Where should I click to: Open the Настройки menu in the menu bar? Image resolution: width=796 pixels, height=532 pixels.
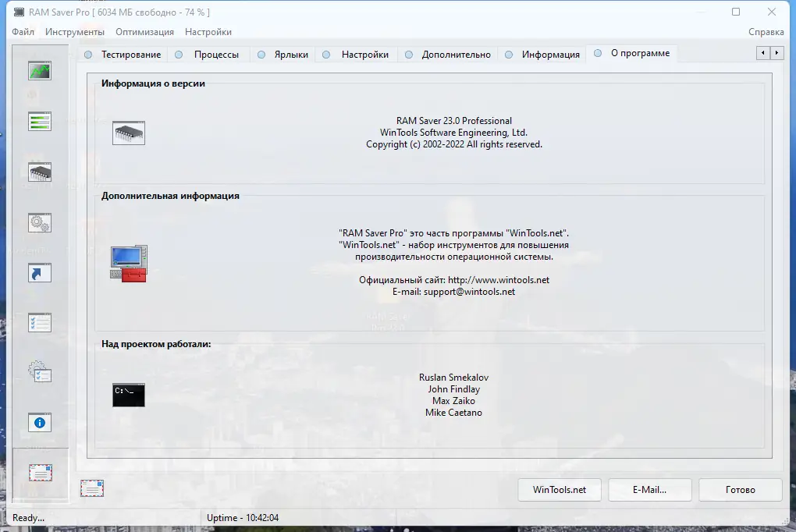208,32
